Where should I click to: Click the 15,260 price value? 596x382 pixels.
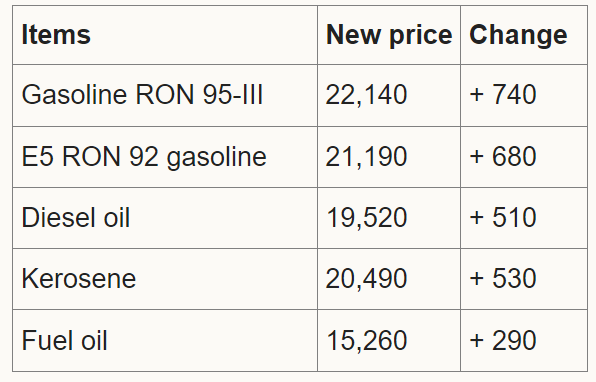pyautogui.click(x=366, y=341)
